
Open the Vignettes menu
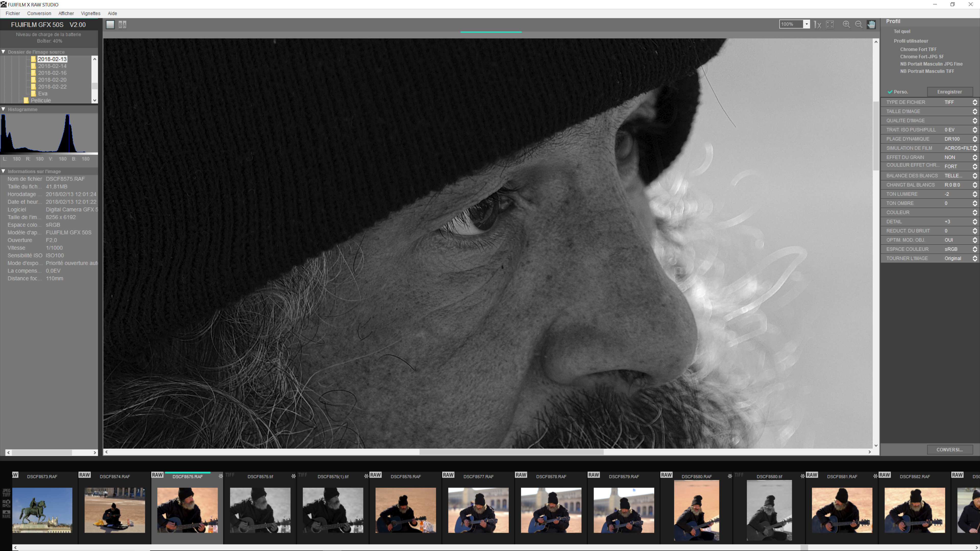91,13
